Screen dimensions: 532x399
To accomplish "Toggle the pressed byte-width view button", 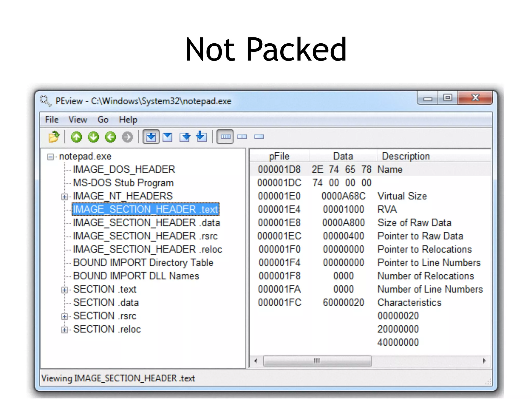I will click(x=225, y=137).
